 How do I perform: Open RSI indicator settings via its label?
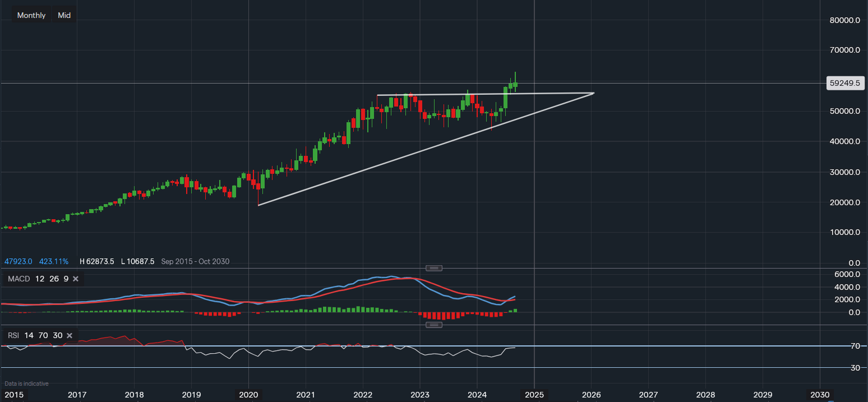click(13, 335)
